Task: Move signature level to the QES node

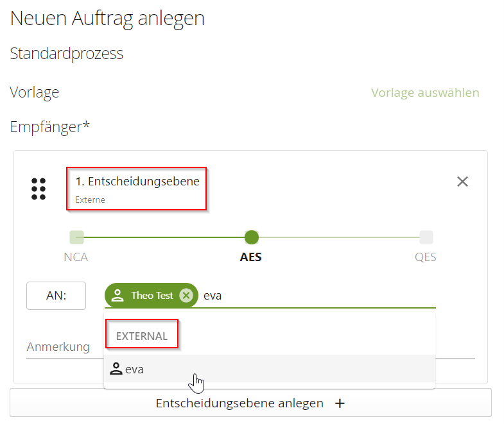Action: tap(426, 237)
